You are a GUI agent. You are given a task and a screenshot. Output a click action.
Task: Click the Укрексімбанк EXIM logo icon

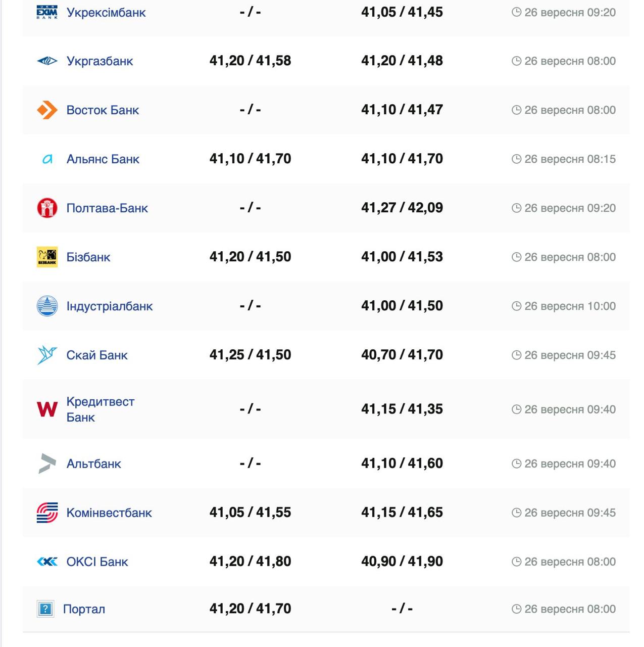click(x=47, y=12)
